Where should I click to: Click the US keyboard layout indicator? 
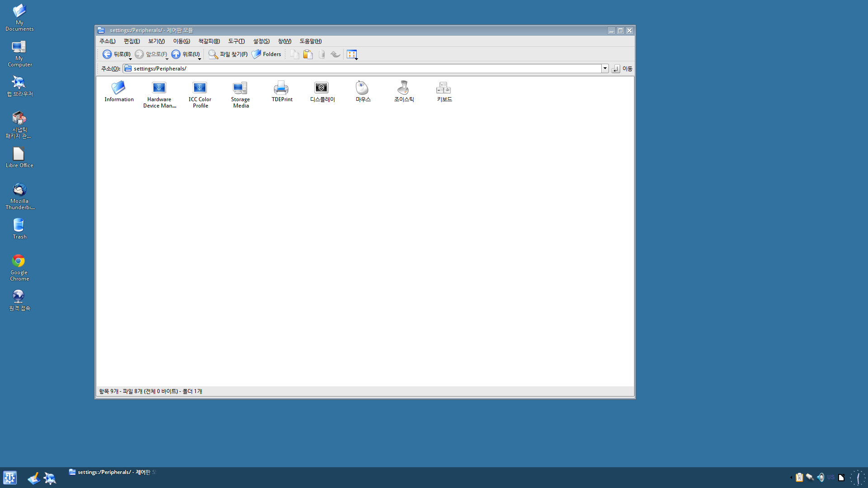tap(831, 478)
